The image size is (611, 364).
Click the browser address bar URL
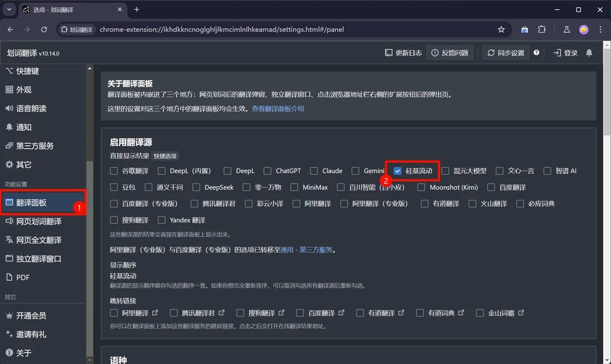(x=221, y=29)
